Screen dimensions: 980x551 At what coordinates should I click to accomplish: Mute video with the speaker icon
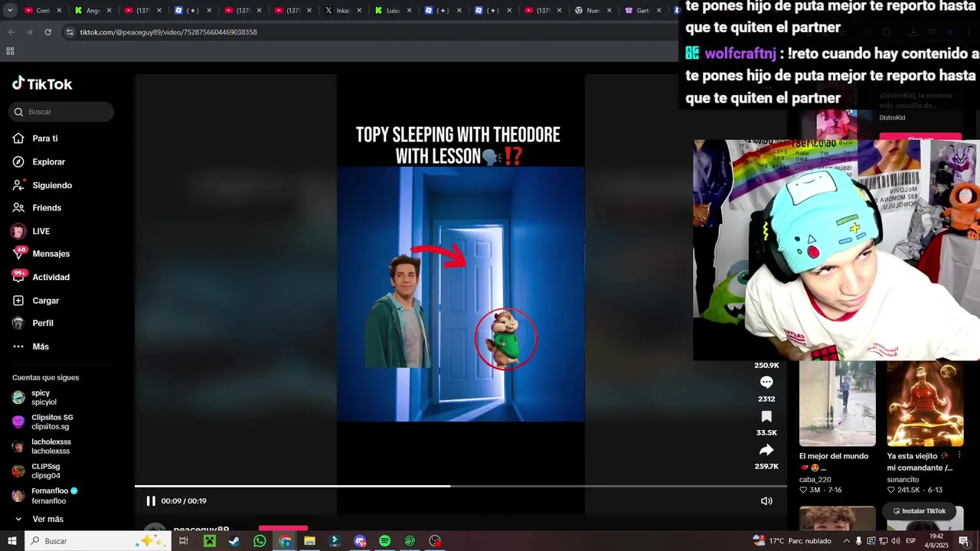coord(766,501)
